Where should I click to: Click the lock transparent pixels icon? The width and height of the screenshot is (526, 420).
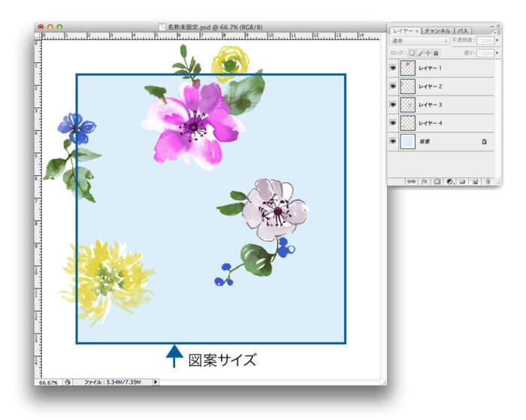click(x=411, y=53)
